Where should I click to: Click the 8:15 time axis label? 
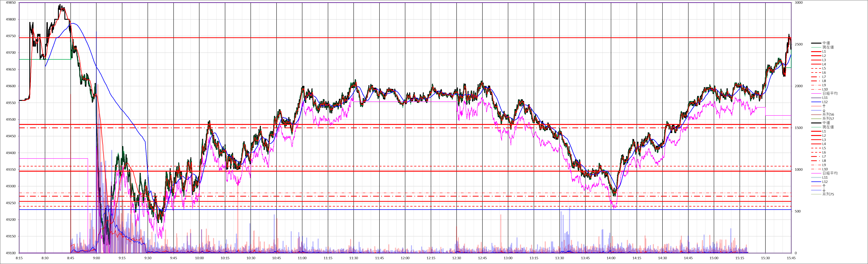(x=19, y=258)
